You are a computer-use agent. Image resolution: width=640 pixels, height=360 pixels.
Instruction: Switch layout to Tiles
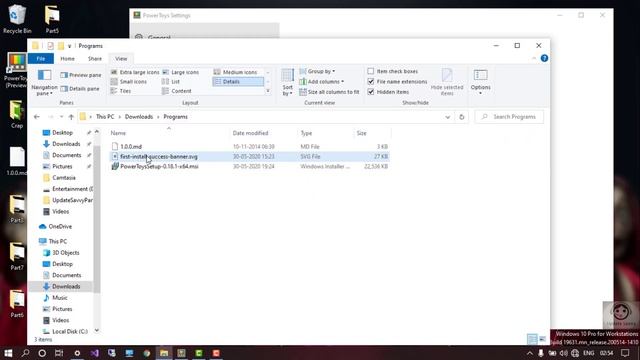click(121, 91)
